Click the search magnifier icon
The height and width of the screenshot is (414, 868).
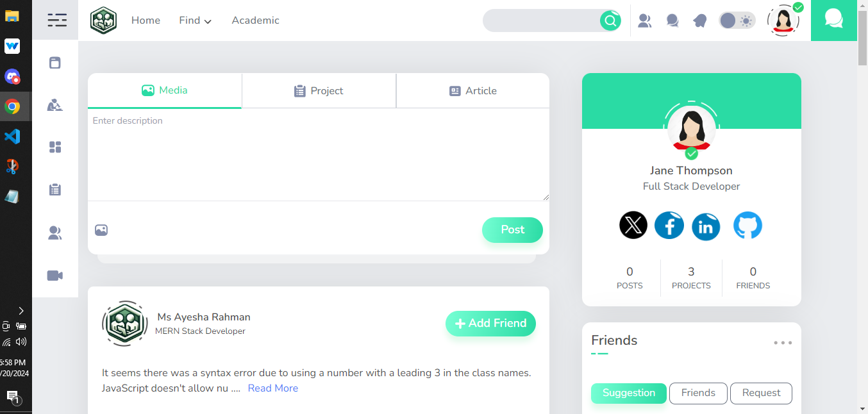[610, 21]
